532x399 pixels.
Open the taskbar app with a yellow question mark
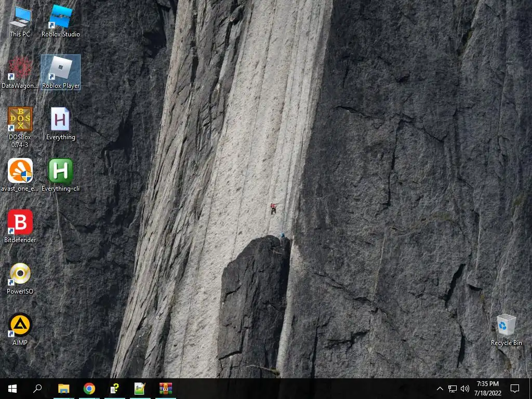coord(115,389)
